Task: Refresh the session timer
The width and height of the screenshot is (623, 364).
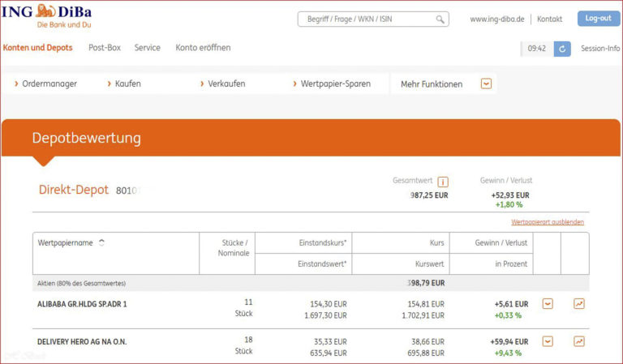Action: click(x=562, y=49)
